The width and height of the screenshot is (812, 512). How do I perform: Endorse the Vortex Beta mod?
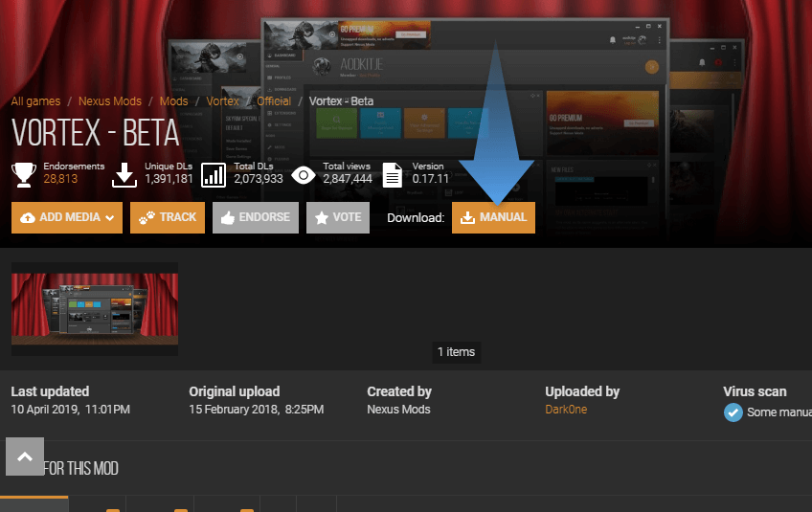(256, 217)
